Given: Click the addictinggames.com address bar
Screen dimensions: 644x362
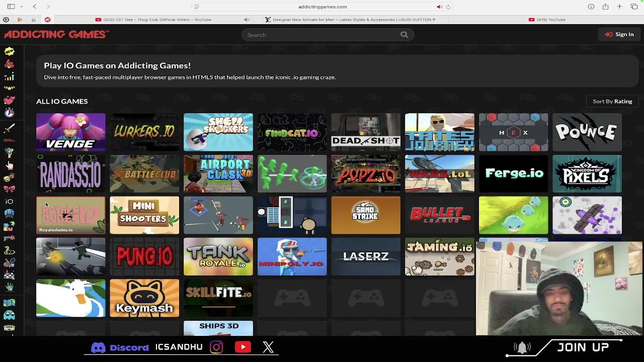Looking at the screenshot, I should pyautogui.click(x=322, y=7).
